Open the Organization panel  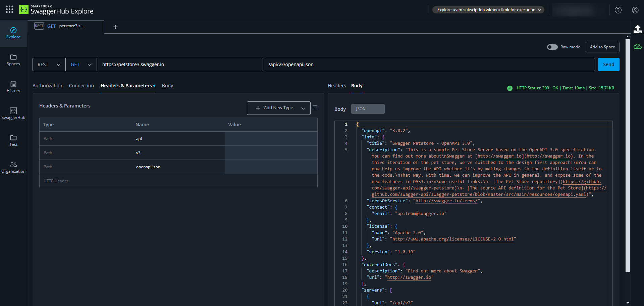click(x=13, y=167)
